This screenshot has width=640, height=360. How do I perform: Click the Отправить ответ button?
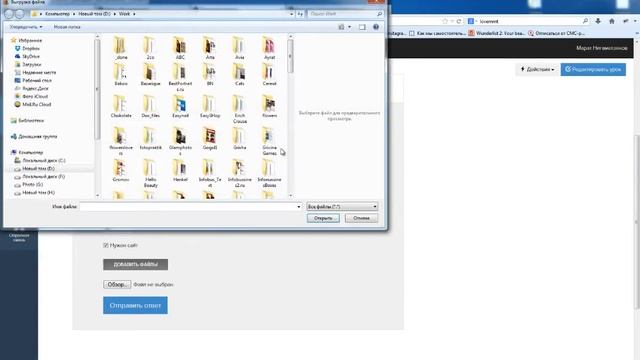pyautogui.click(x=135, y=305)
